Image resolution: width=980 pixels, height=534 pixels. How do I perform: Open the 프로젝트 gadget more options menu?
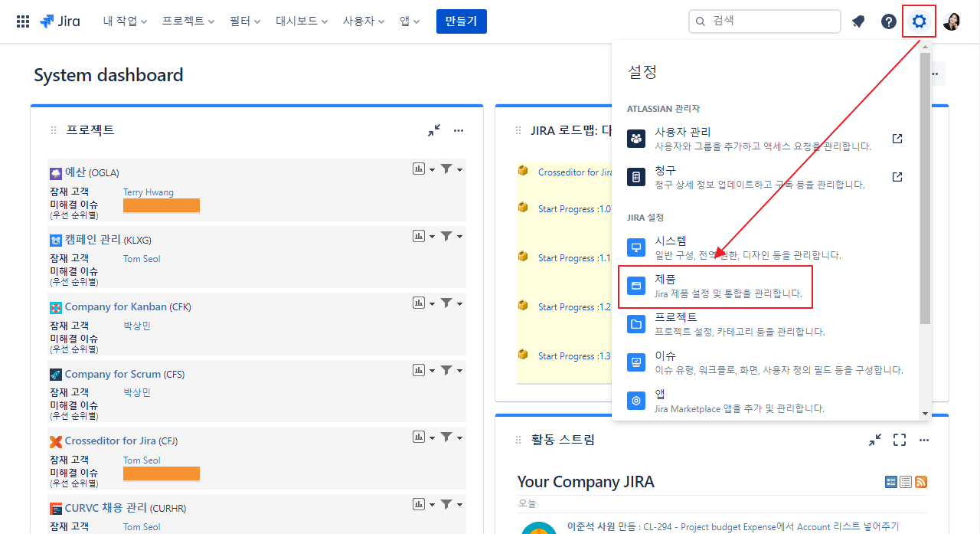coord(459,130)
